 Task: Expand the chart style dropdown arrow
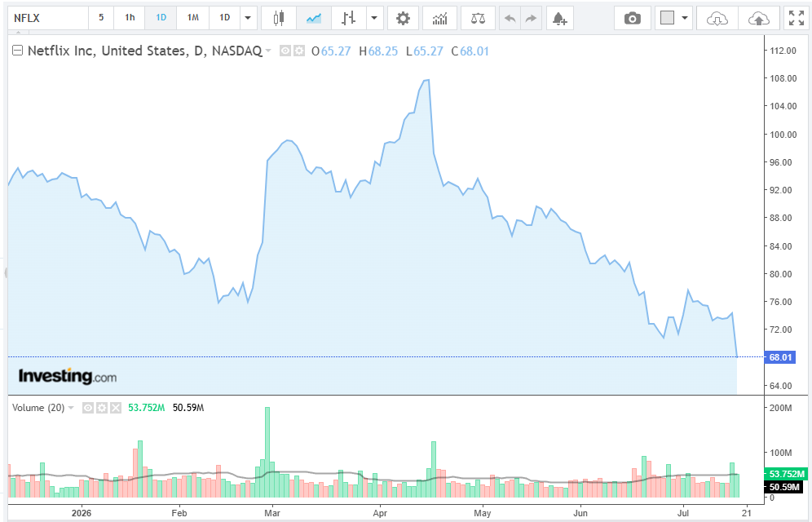click(x=374, y=18)
